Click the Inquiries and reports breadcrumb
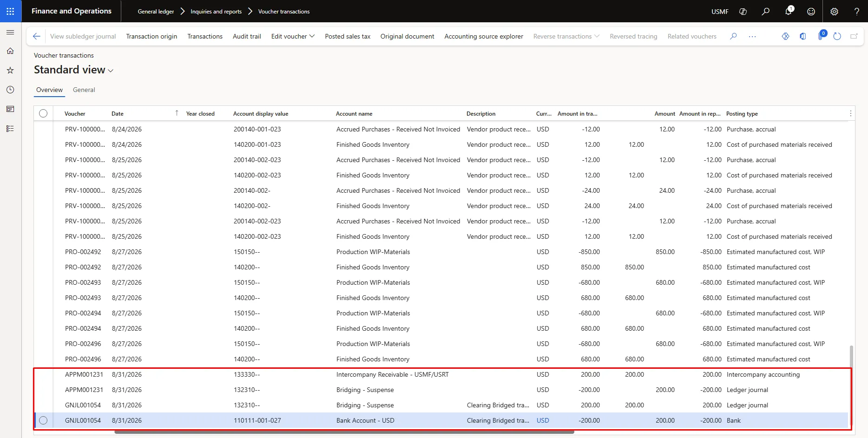The width and height of the screenshot is (868, 438). [x=216, y=11]
